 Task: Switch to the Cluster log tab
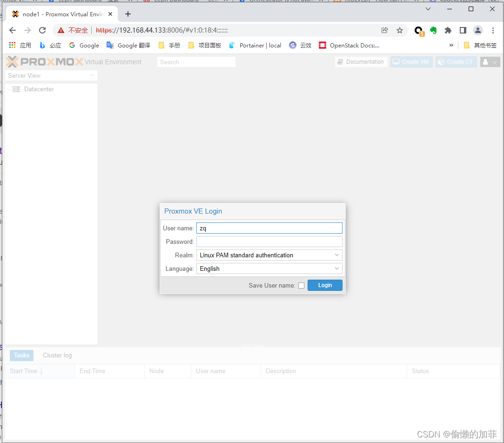click(57, 355)
